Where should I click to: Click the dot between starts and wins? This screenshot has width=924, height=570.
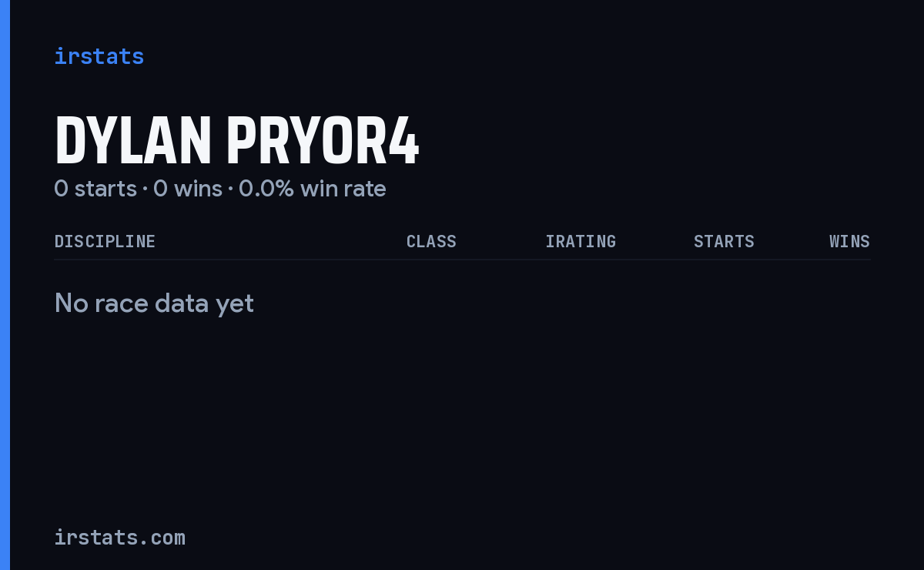145,189
